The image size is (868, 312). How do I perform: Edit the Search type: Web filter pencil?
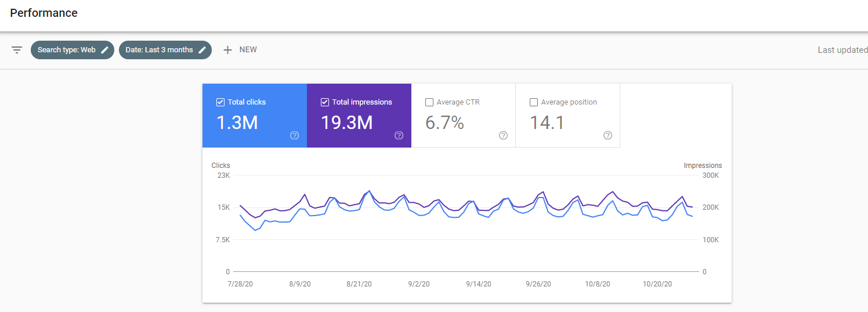point(105,50)
